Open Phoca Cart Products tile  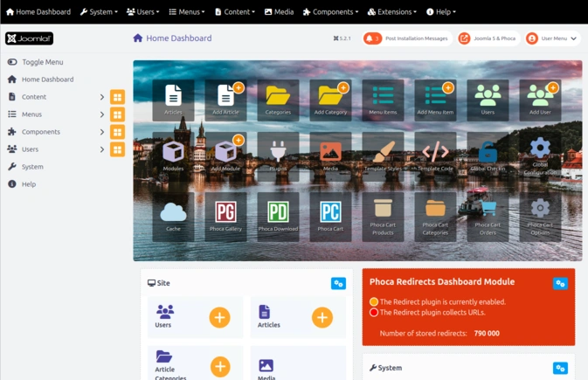383,217
